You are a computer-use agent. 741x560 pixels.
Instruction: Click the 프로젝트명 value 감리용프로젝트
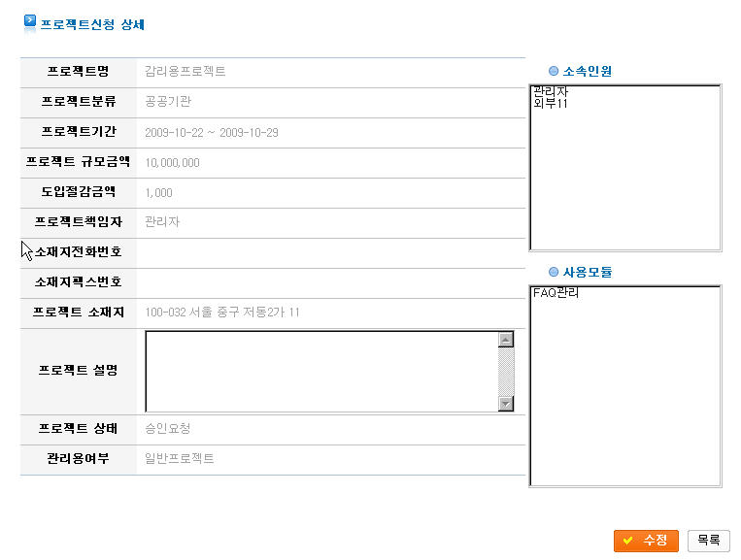[x=185, y=72]
